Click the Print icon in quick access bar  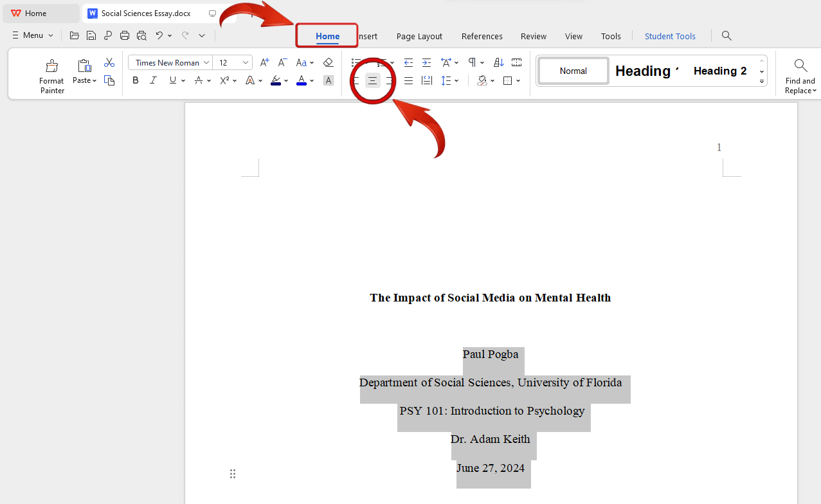click(x=125, y=35)
